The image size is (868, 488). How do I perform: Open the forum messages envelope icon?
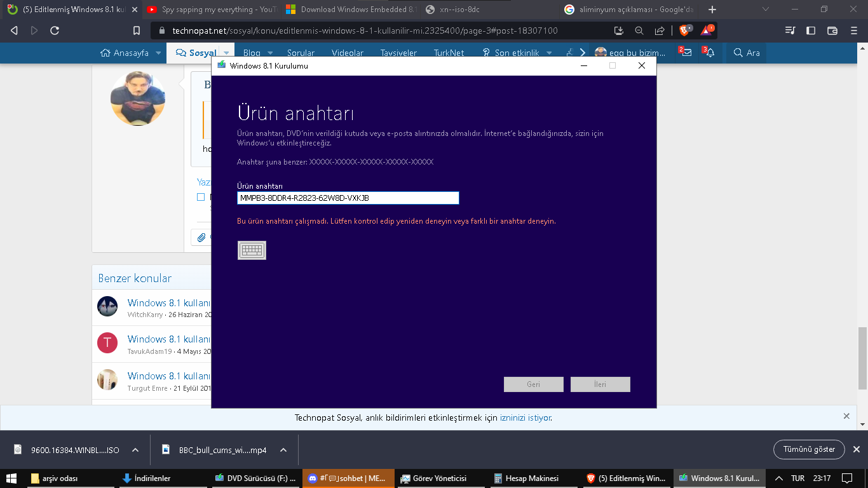[686, 53]
